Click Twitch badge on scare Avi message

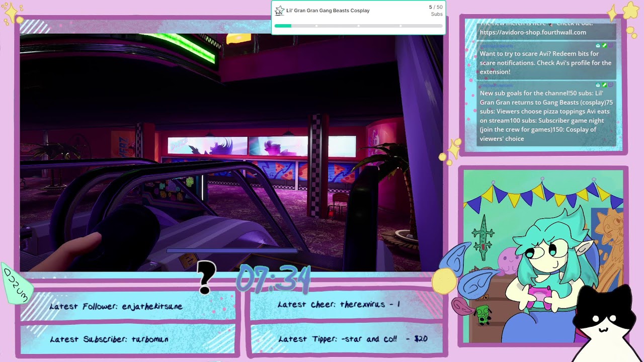[611, 46]
